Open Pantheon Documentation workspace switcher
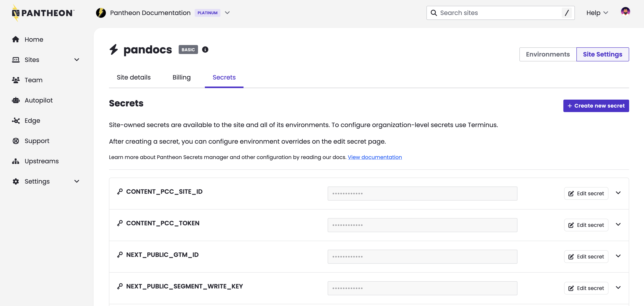 (227, 13)
